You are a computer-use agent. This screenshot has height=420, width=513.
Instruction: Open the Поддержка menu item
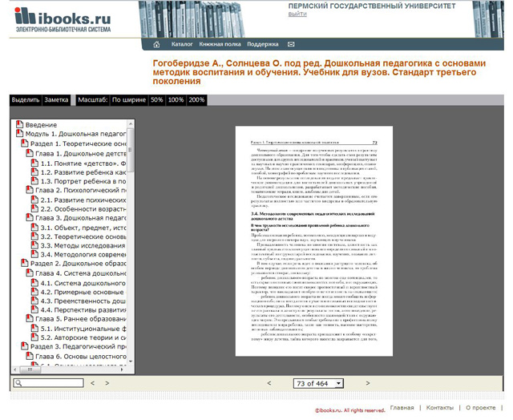tap(263, 44)
